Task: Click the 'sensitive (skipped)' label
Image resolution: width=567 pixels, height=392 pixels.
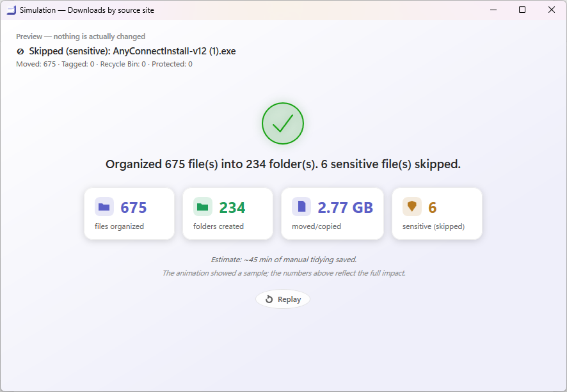Action: pyautogui.click(x=433, y=226)
